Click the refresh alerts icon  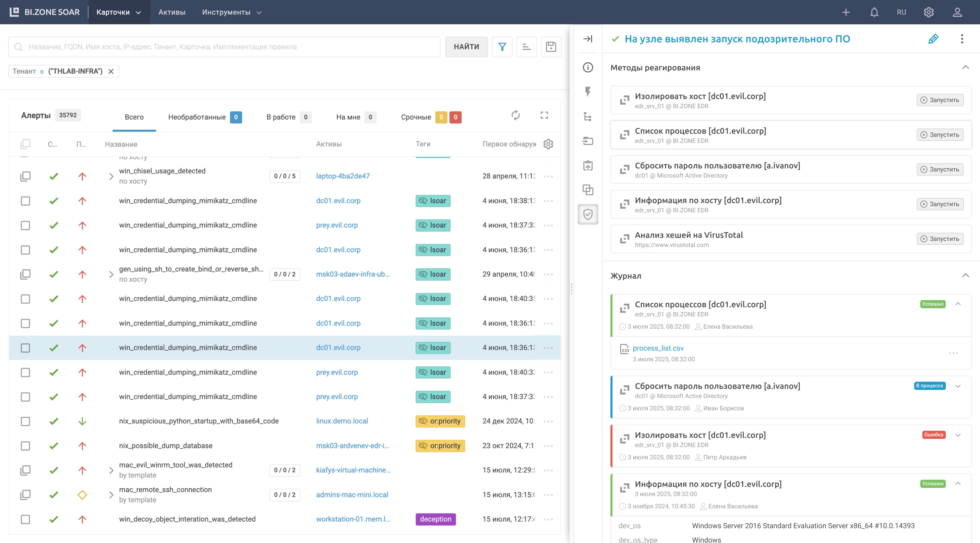(x=516, y=115)
